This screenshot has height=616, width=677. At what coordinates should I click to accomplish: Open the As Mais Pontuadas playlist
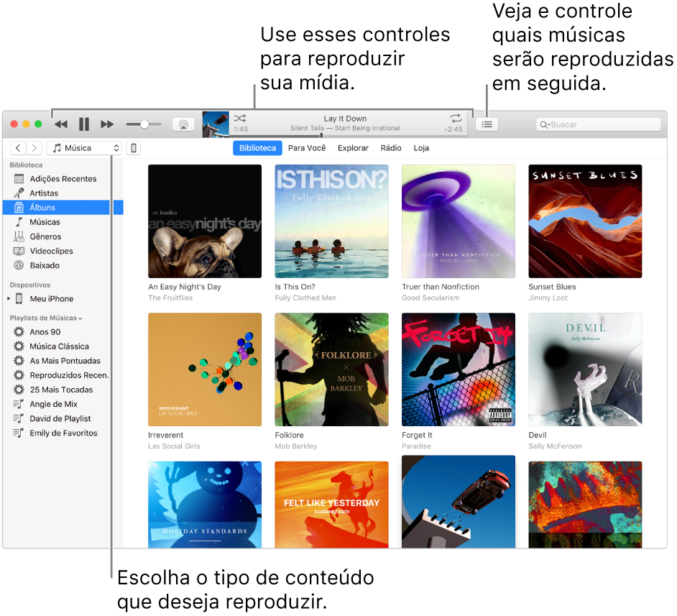(63, 361)
